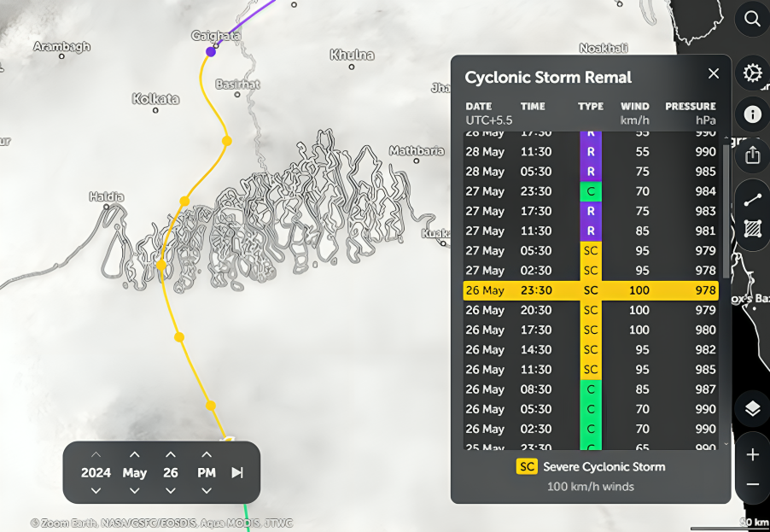Close the Cyclonic Storm Remal panel

(713, 73)
